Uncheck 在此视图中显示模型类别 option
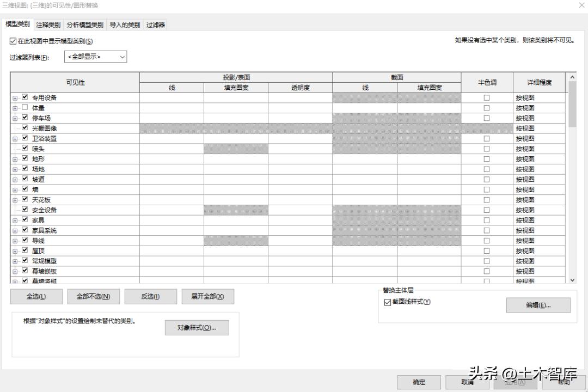This screenshot has width=588, height=392. click(13, 41)
